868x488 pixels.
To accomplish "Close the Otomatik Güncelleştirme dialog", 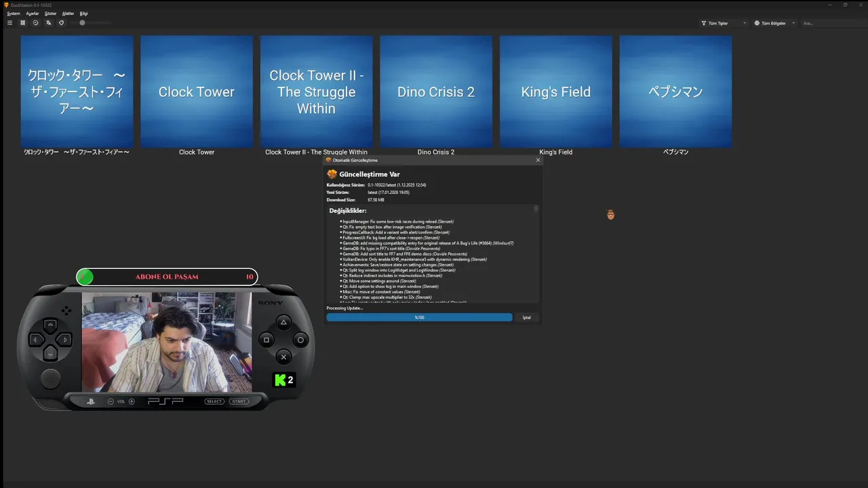I will pos(538,160).
